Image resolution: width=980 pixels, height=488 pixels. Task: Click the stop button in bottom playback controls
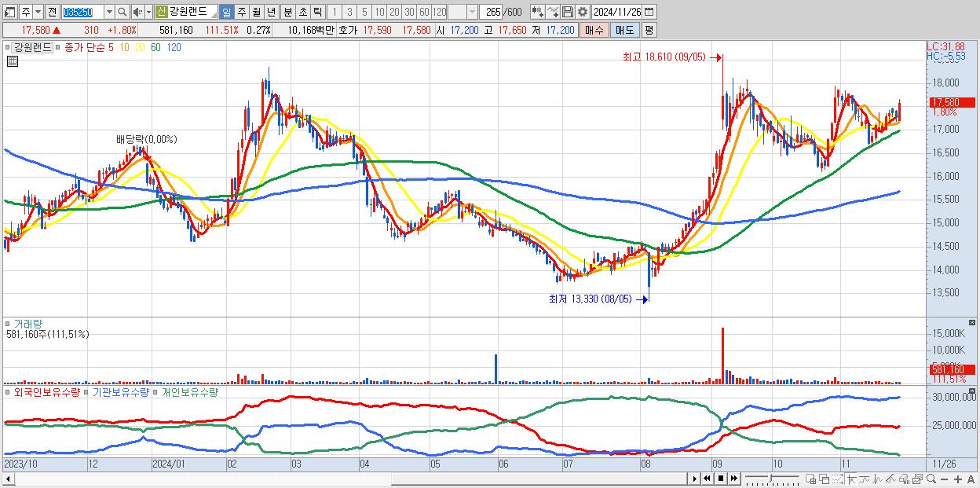[721, 479]
